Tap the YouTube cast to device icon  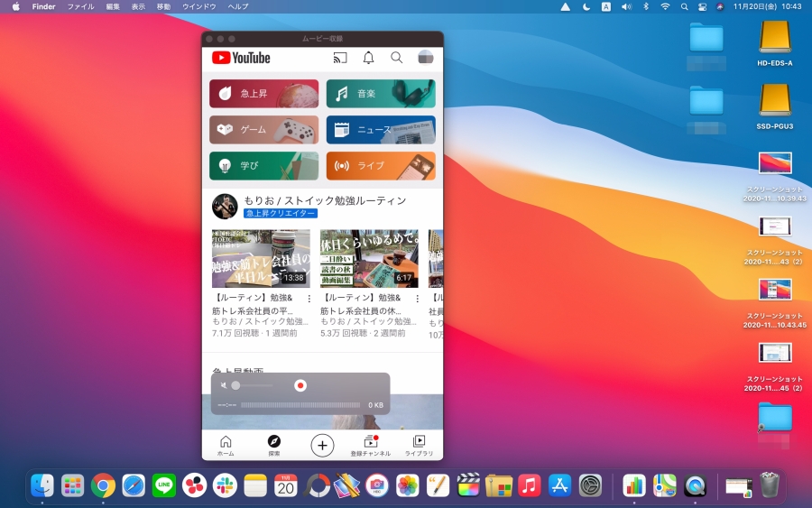pyautogui.click(x=340, y=58)
